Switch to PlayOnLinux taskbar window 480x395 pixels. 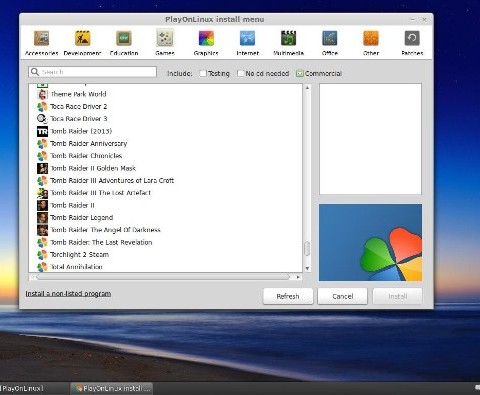tap(34, 388)
